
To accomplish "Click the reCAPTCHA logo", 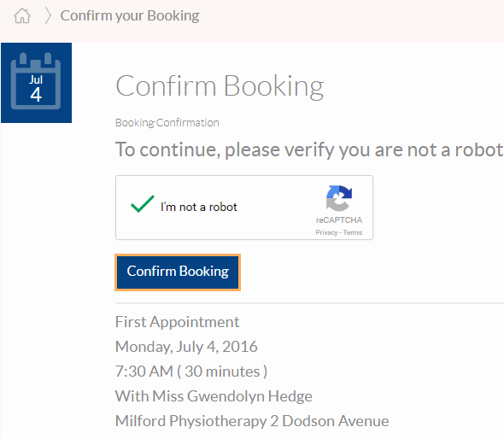I will pyautogui.click(x=339, y=198).
